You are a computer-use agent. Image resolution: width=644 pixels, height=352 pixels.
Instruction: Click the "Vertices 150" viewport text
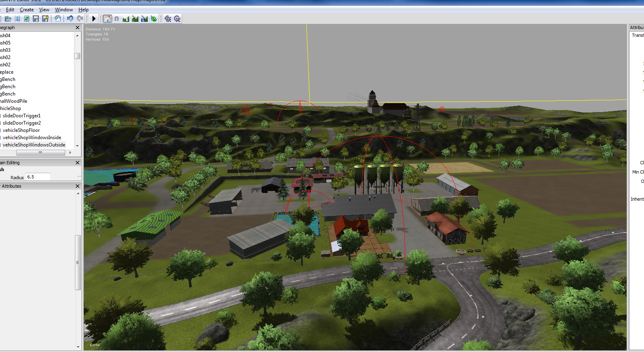click(97, 40)
